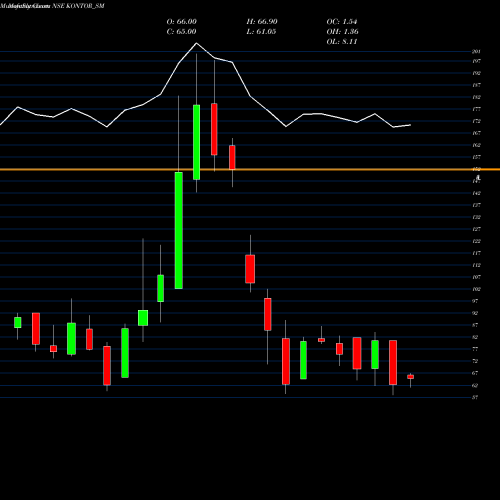Click the 122 price axis label
This screenshot has width=500, height=500.
(x=476, y=241)
